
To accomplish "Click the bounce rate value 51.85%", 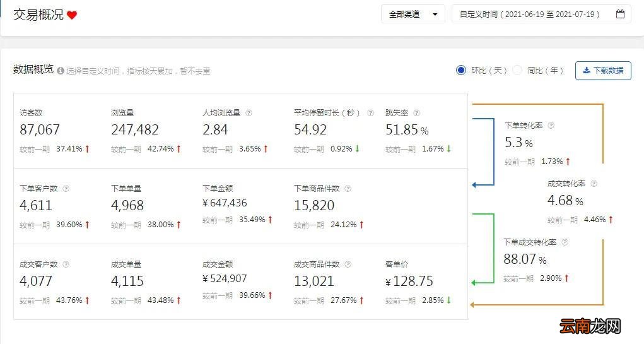I will pos(407,130).
